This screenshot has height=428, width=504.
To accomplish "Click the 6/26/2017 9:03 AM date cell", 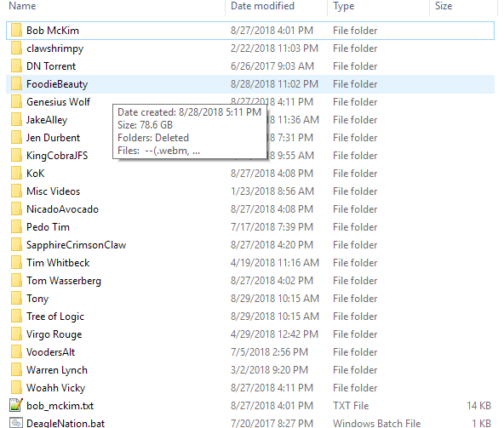I will click(272, 66).
